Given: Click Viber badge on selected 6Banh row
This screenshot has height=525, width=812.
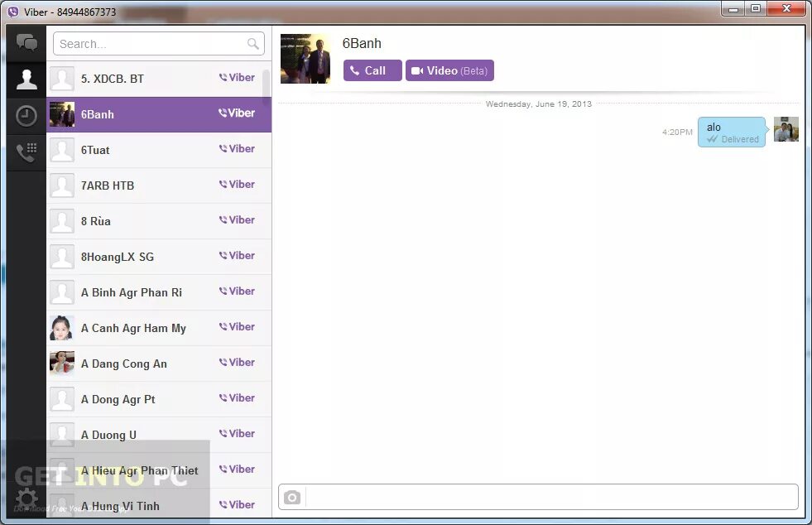Looking at the screenshot, I should tap(237, 113).
